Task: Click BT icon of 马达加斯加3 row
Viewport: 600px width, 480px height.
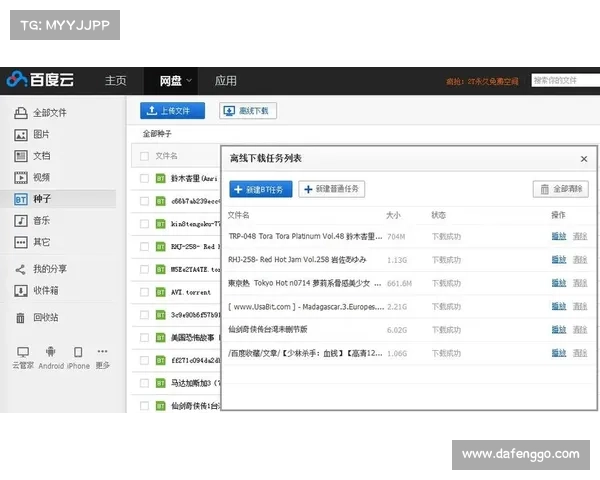Action: tap(161, 383)
